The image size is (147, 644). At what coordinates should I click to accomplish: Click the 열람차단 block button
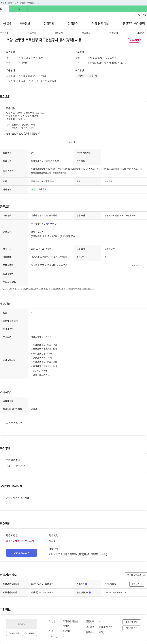(x=30, y=633)
